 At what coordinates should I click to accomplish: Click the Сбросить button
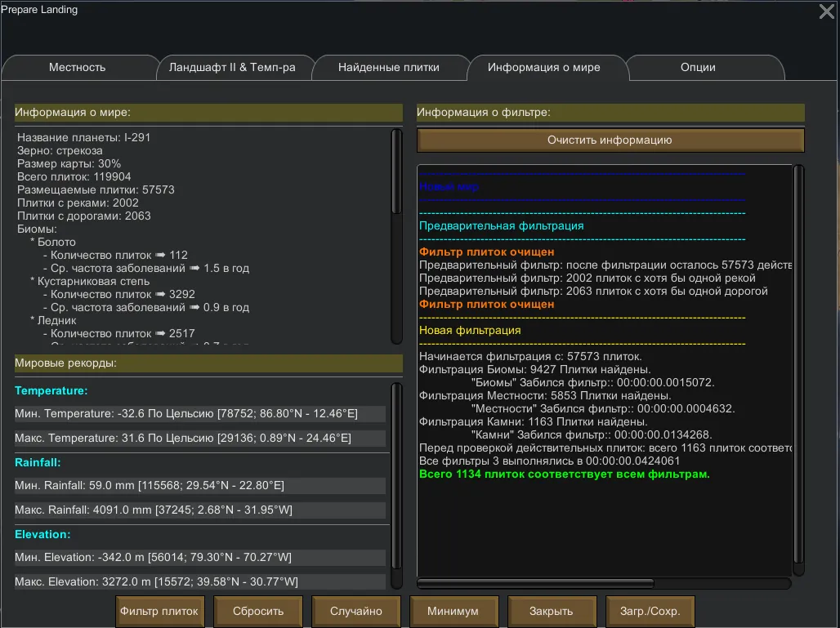[x=258, y=611]
